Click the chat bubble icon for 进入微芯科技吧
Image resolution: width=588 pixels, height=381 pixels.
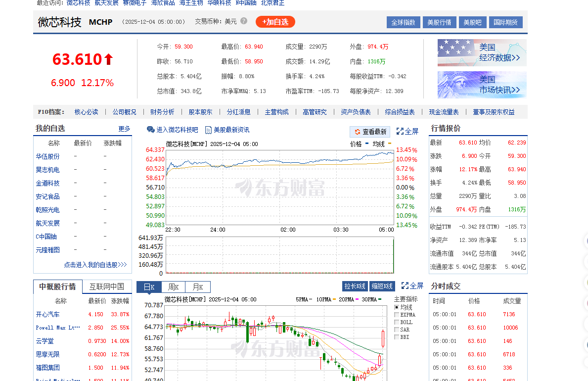pyautogui.click(x=151, y=130)
